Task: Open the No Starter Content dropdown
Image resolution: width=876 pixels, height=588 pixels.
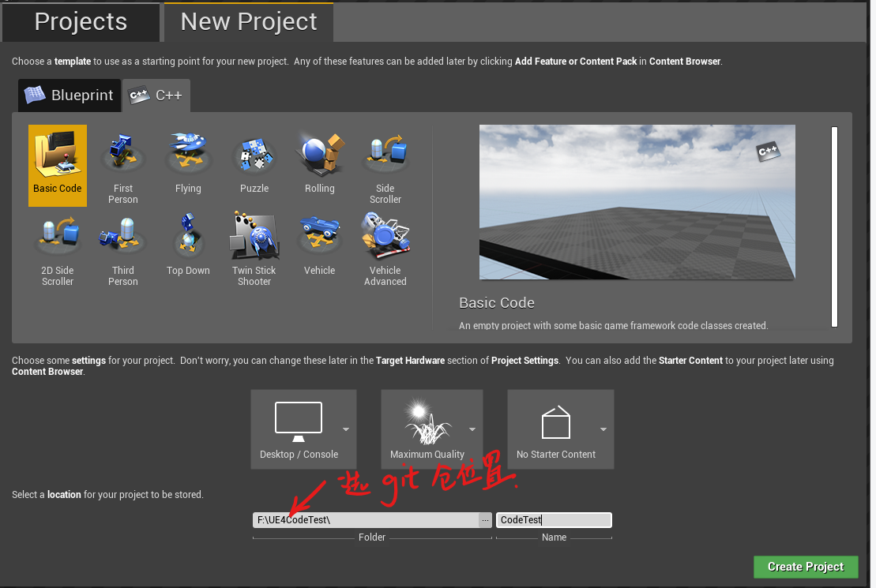Action: click(x=603, y=429)
